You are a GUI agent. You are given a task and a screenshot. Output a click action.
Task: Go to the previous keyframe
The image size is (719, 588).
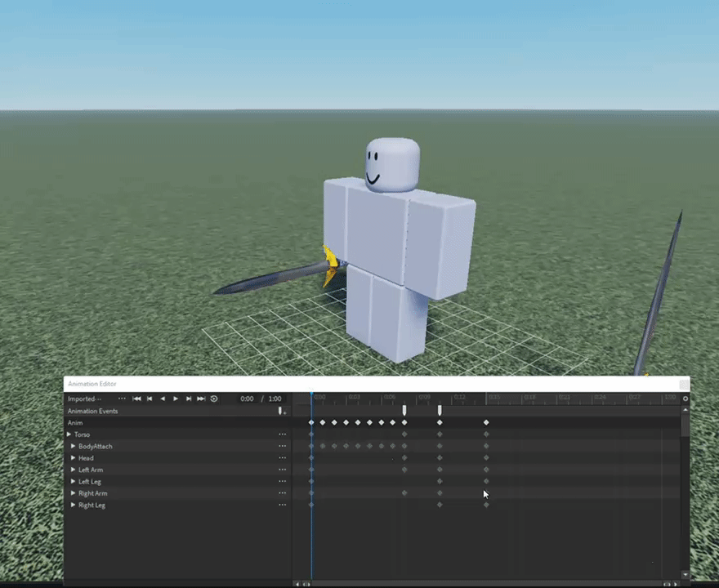[150, 399]
